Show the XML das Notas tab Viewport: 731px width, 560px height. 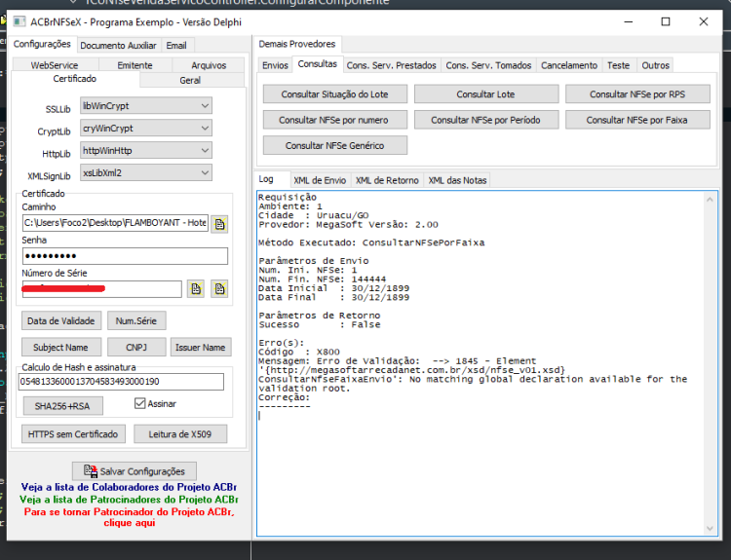pyautogui.click(x=457, y=180)
